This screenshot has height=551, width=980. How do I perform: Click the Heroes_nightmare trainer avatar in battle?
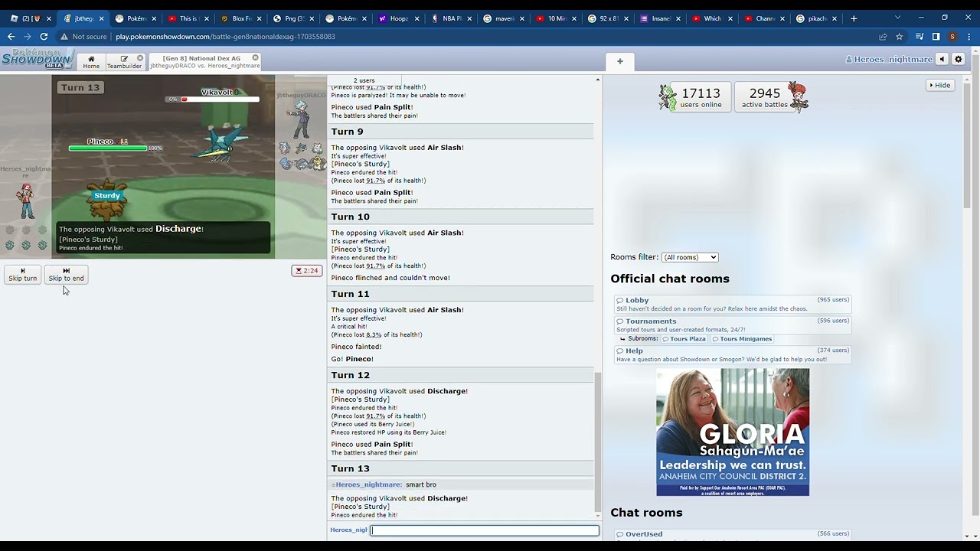pos(26,201)
